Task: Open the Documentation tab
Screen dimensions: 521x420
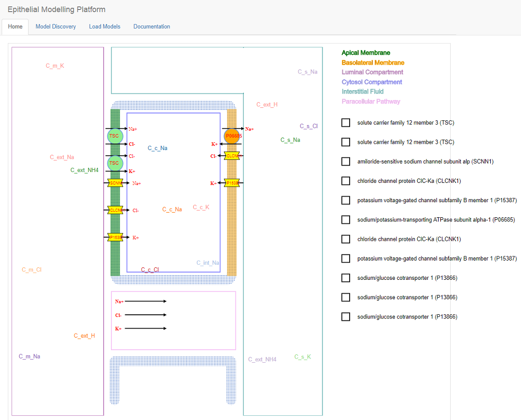Action: coord(152,27)
